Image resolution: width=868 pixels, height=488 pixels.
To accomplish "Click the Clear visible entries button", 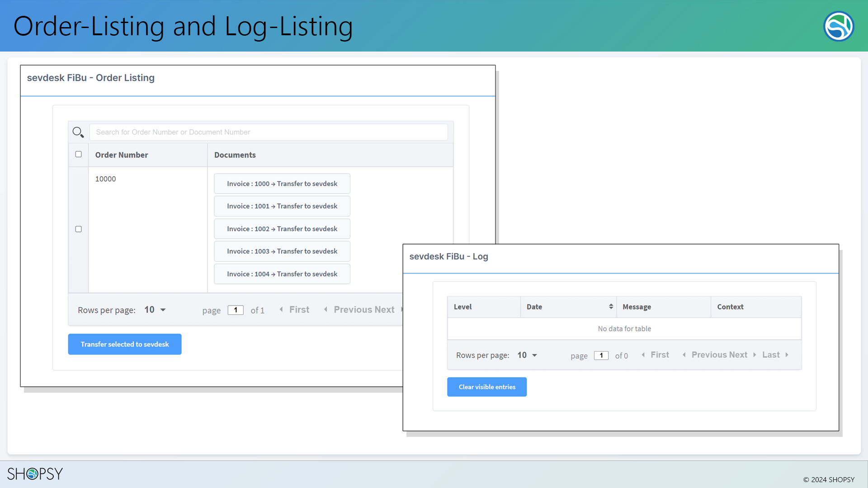I will [x=486, y=387].
